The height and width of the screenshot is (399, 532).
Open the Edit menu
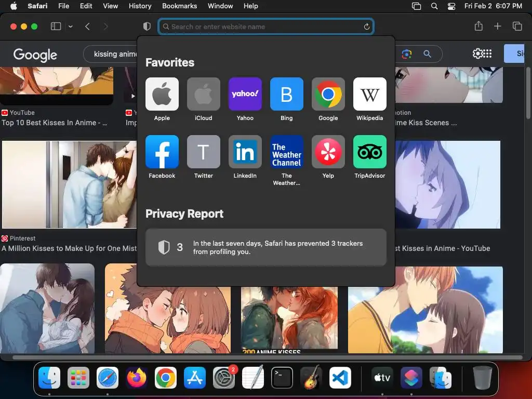pyautogui.click(x=86, y=6)
